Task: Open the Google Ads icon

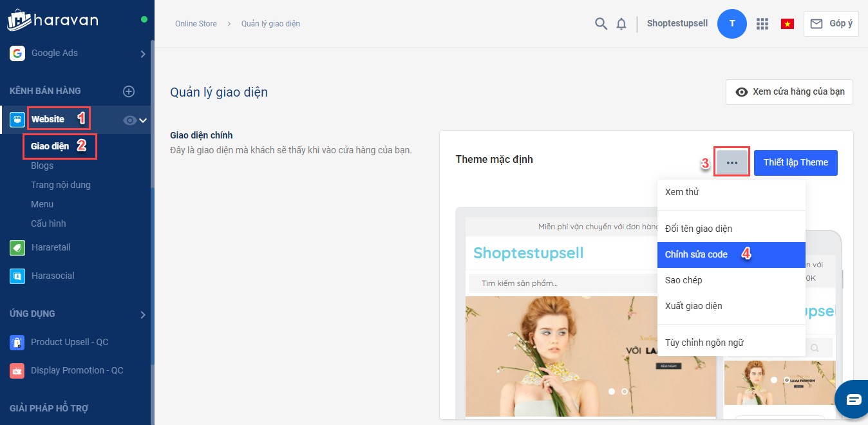Action: click(x=17, y=53)
